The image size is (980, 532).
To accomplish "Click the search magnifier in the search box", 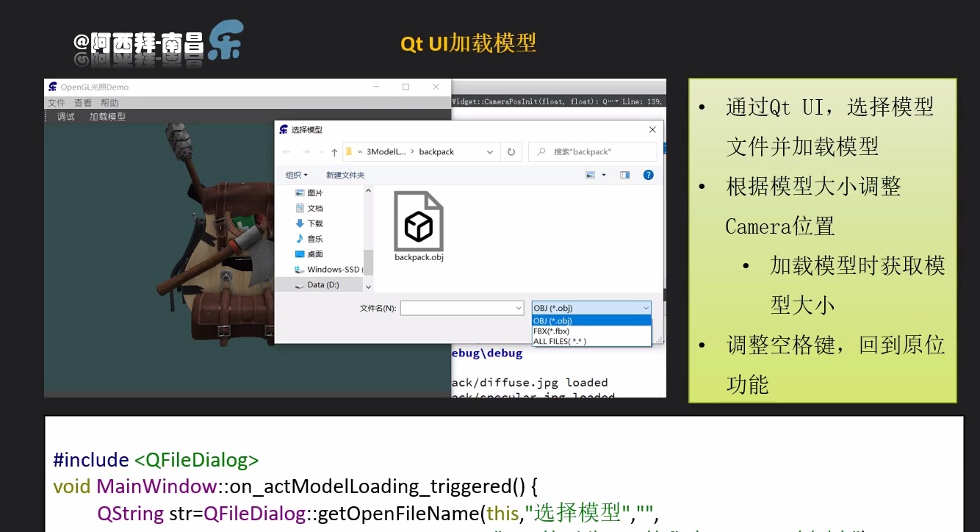I will [541, 151].
